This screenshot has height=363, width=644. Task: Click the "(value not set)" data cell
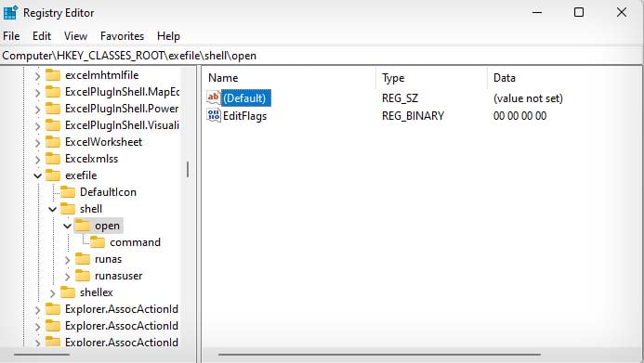click(x=528, y=98)
